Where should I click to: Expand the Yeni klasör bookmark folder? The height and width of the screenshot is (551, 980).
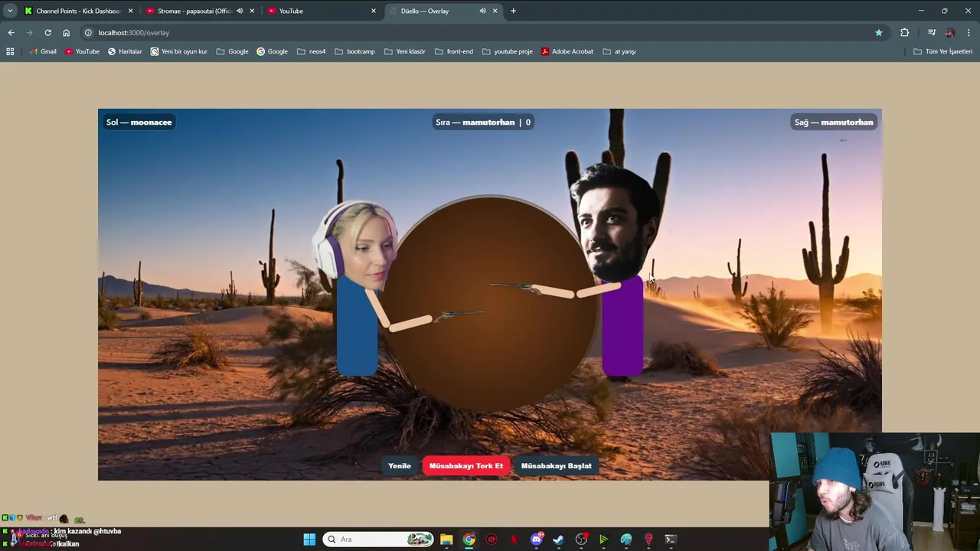(x=405, y=51)
